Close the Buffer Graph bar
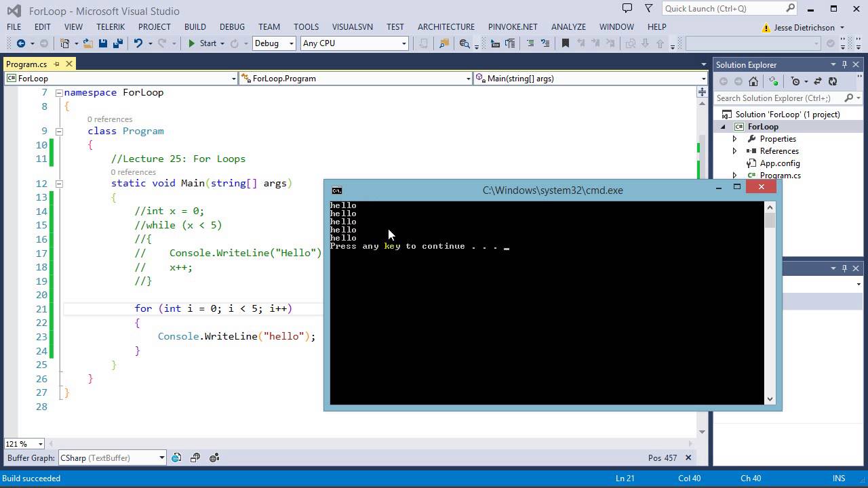Screen dimensions: 868x488 point(688,458)
